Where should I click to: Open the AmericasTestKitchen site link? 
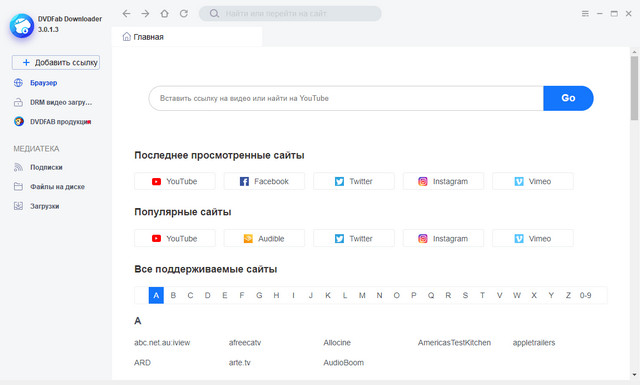454,343
